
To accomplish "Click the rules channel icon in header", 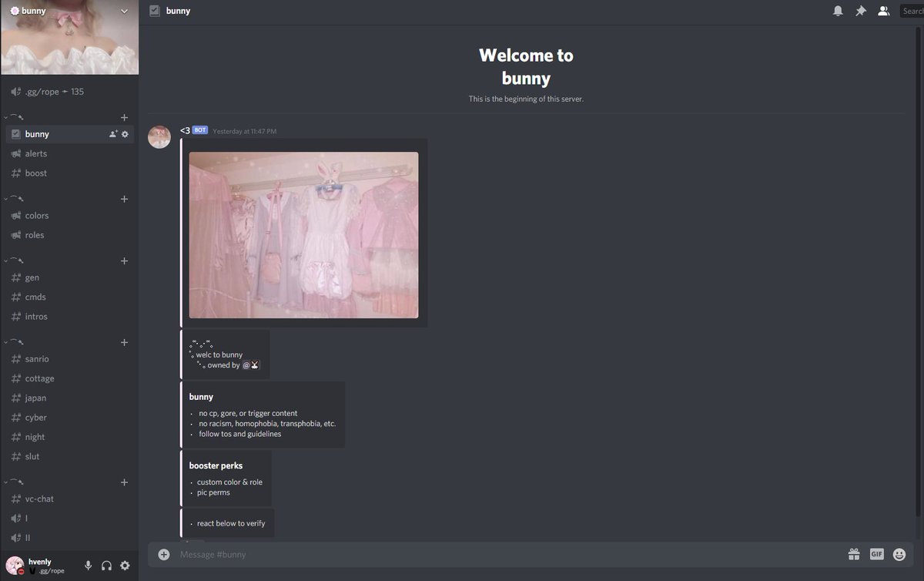I will click(x=155, y=11).
